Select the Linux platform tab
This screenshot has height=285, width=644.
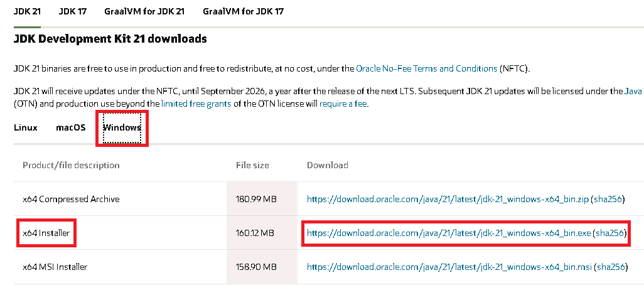click(x=26, y=127)
